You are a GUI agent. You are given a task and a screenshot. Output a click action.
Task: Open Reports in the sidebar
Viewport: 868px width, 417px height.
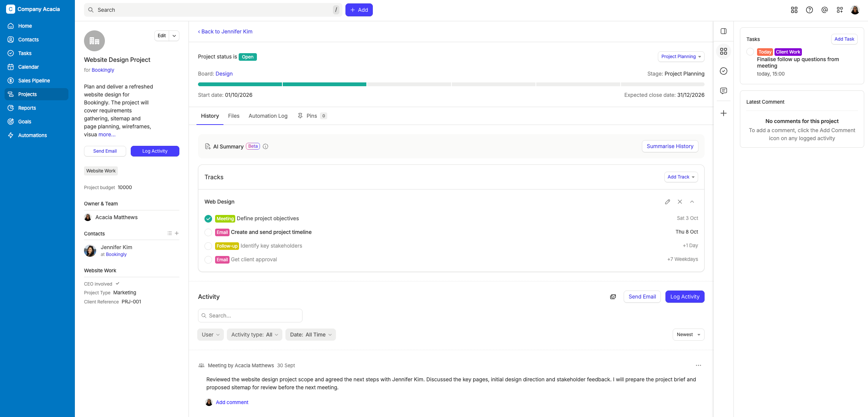[x=36, y=108]
